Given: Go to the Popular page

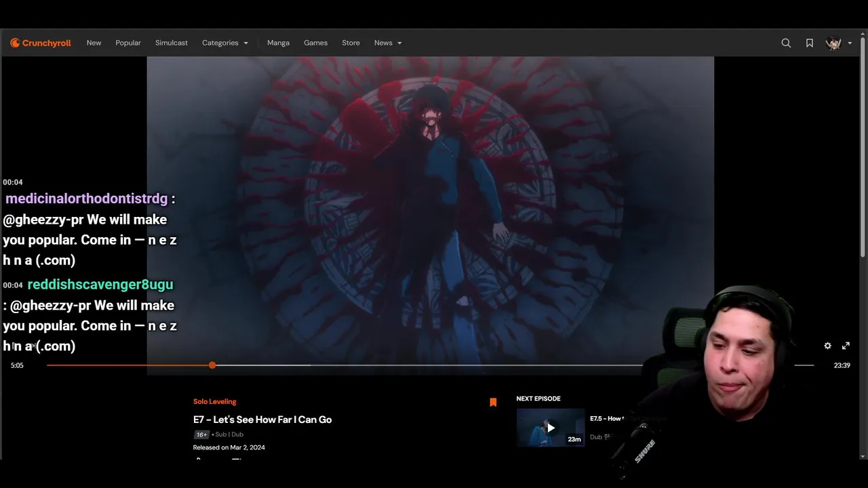Looking at the screenshot, I should [x=128, y=43].
